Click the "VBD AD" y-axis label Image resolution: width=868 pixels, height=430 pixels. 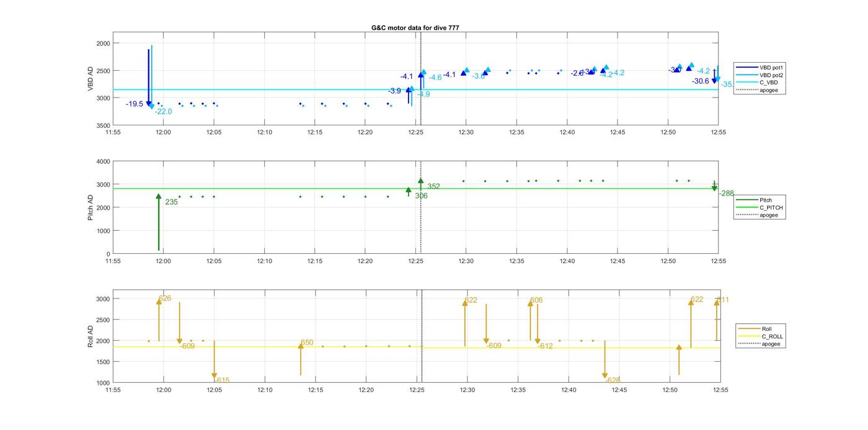click(91, 79)
